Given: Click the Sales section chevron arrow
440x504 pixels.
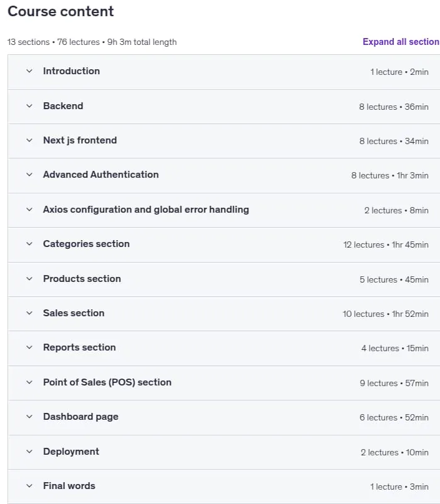Looking at the screenshot, I should (29, 313).
